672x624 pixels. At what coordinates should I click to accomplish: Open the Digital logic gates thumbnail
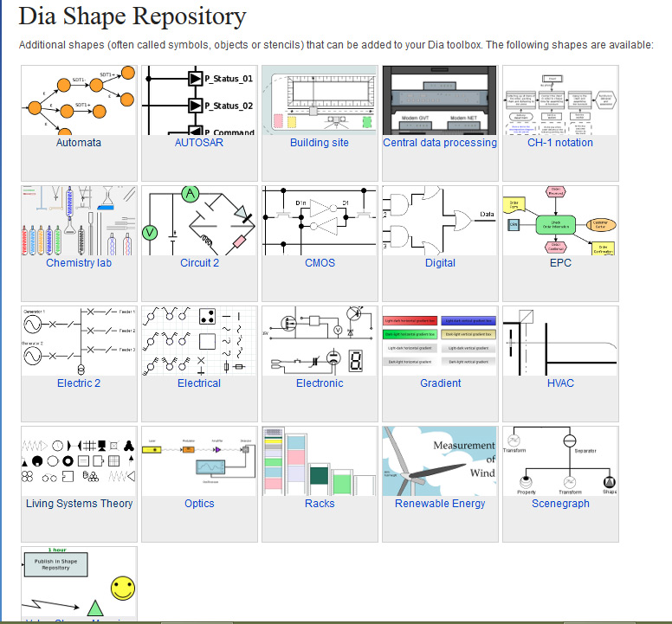(x=440, y=221)
